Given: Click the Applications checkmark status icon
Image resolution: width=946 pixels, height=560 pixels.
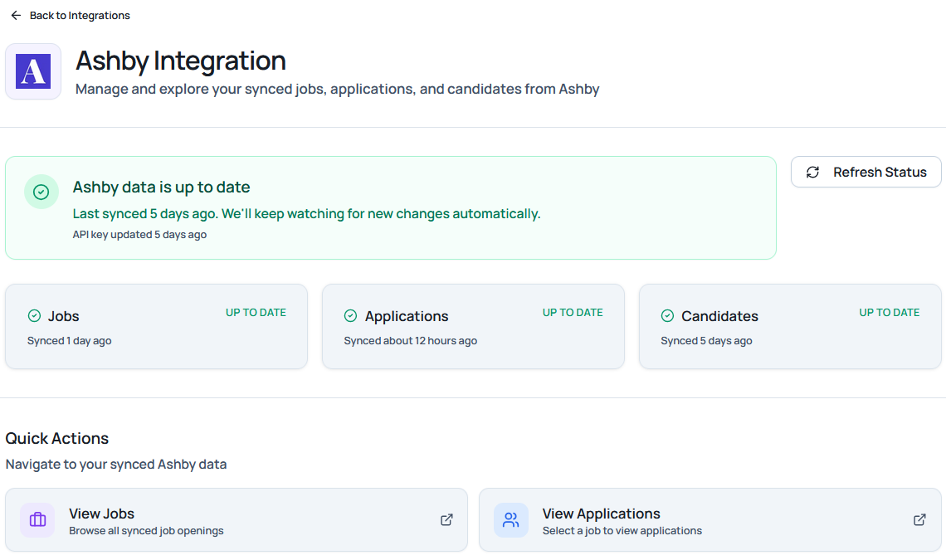Looking at the screenshot, I should (350, 316).
